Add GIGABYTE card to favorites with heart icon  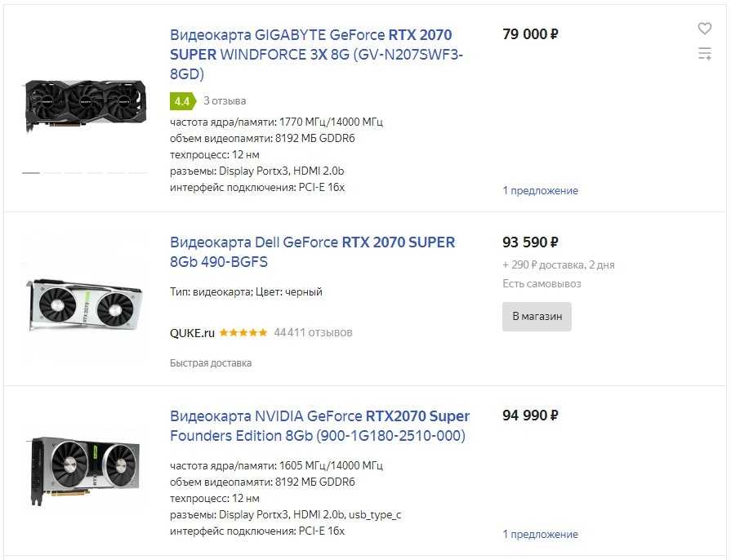pyautogui.click(x=704, y=29)
